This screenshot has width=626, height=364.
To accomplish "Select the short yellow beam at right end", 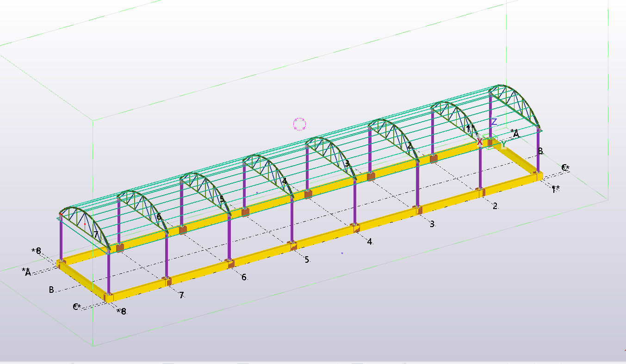I will pos(517,160).
